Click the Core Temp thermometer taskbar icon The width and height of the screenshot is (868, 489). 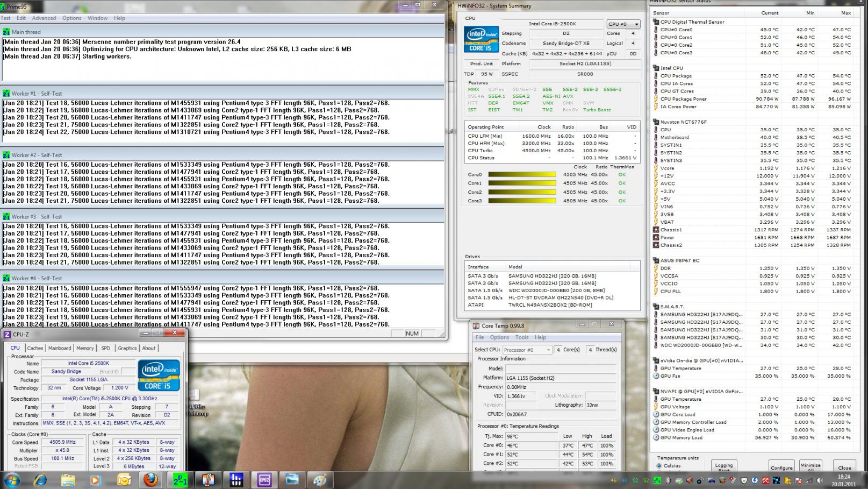[x=208, y=480]
